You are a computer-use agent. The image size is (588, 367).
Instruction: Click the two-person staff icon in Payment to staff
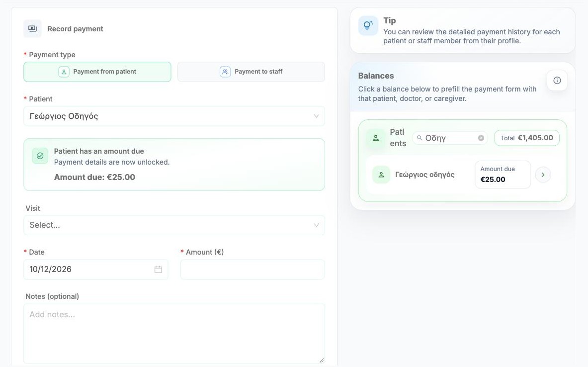pos(225,72)
